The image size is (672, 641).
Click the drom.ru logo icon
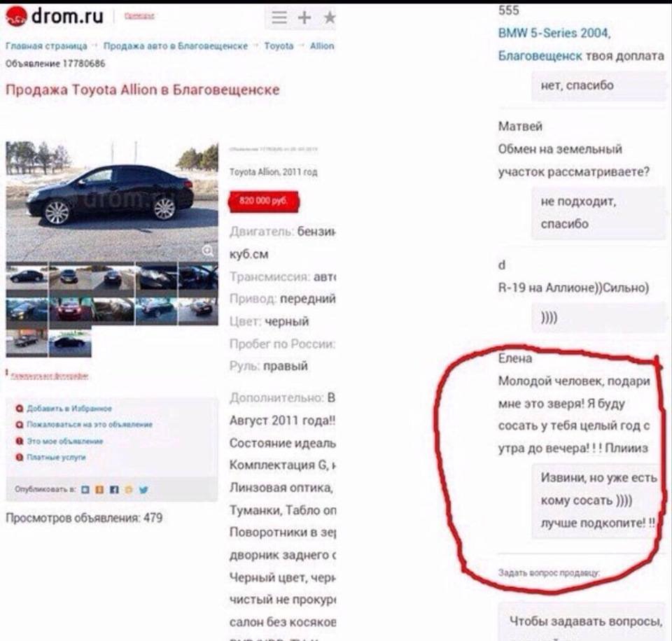16,16
